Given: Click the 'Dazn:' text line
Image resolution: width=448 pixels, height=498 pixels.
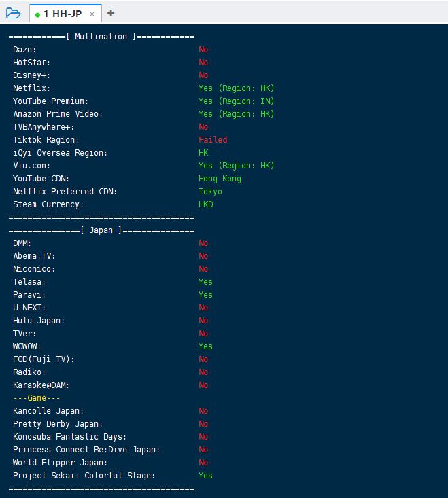Looking at the screenshot, I should [24, 50].
